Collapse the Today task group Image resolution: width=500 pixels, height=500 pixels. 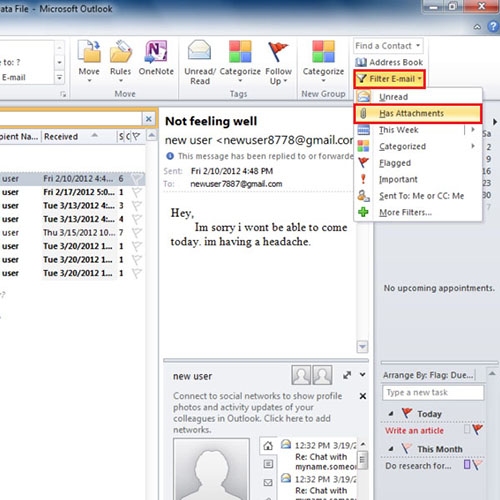point(391,414)
